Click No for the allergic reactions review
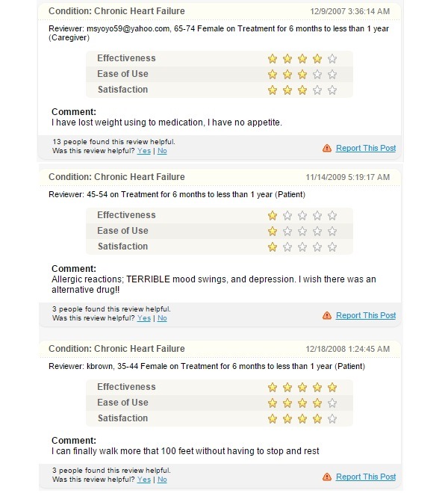The image size is (448, 493). click(162, 318)
